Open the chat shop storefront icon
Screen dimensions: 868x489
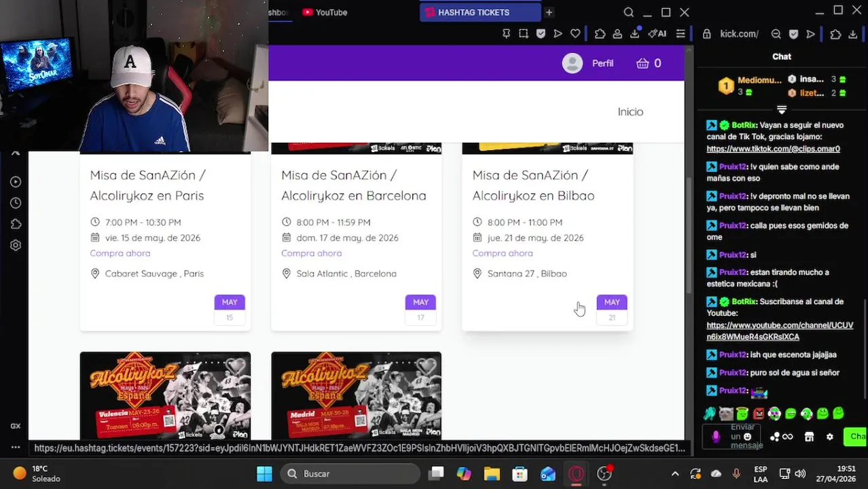point(809,437)
